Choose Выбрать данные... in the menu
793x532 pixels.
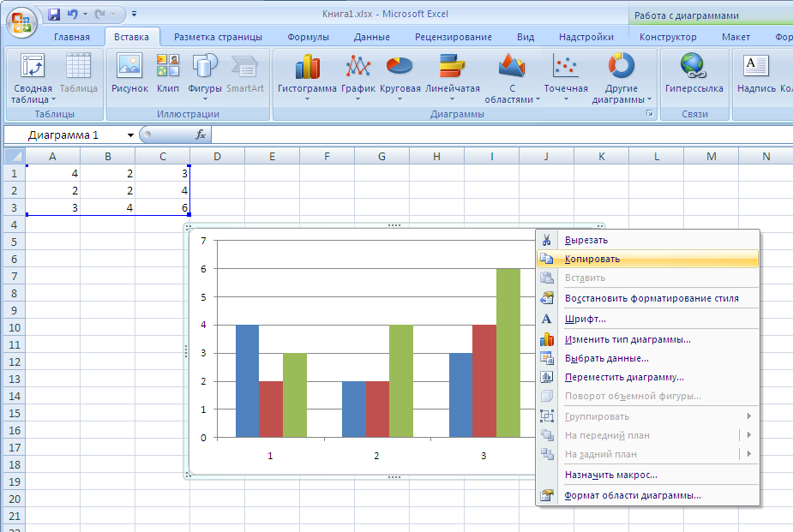[647, 358]
